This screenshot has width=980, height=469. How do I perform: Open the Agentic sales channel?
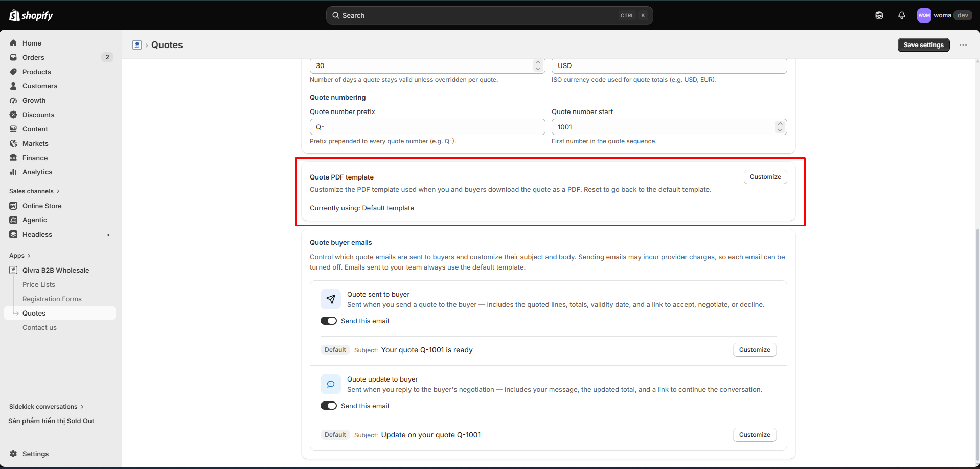point(35,220)
